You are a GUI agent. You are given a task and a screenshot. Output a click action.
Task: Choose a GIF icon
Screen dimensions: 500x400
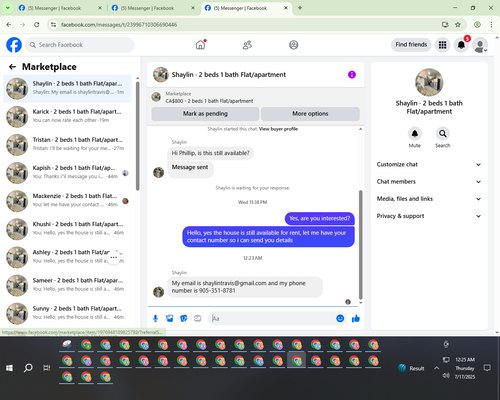pyautogui.click(x=198, y=319)
